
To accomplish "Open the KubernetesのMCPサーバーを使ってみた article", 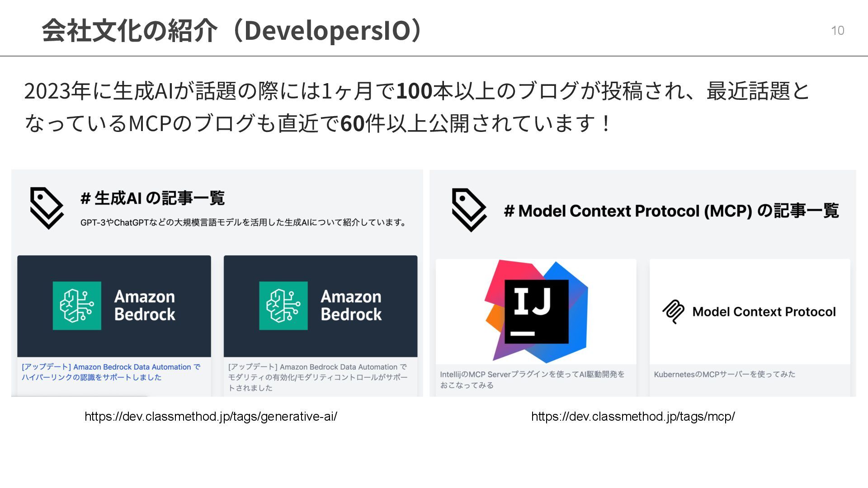I will point(724,374).
